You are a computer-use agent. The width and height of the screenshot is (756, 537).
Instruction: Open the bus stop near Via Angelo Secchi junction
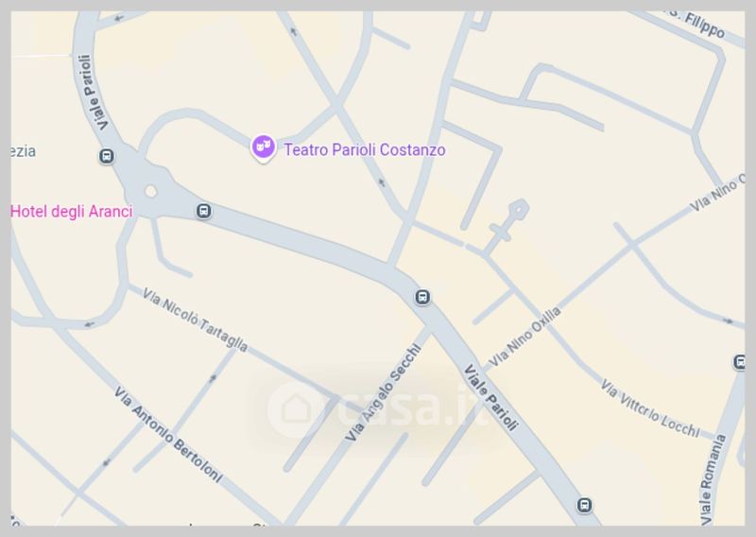422,297
